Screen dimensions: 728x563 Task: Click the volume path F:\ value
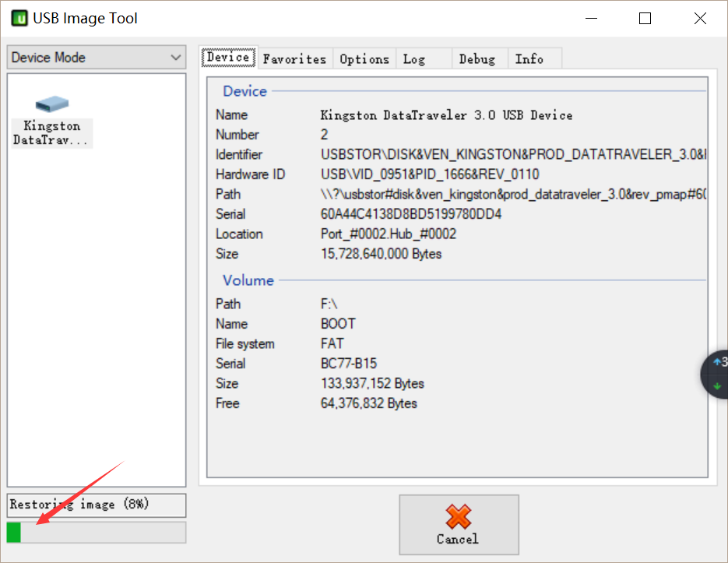(329, 304)
